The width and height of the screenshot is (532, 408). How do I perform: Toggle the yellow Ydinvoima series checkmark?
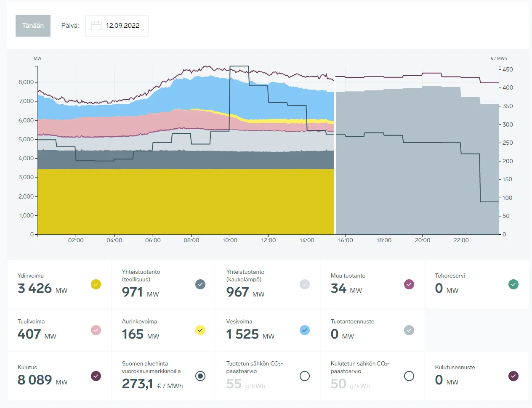96,284
